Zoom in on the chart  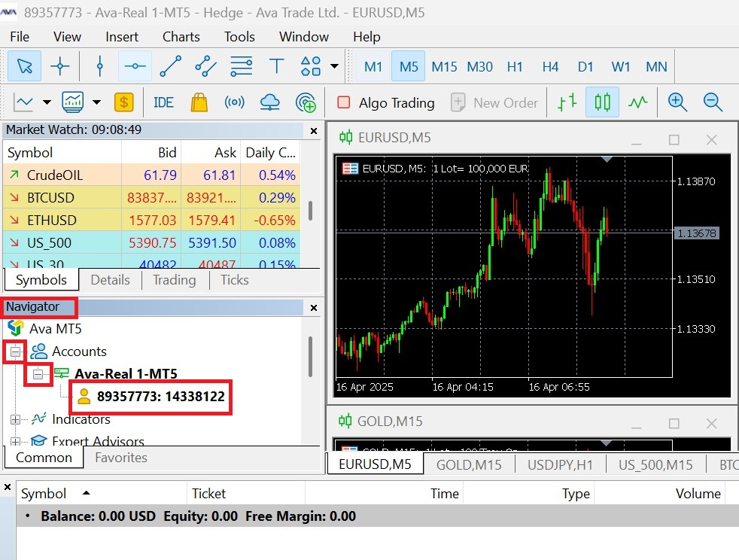coord(677,102)
